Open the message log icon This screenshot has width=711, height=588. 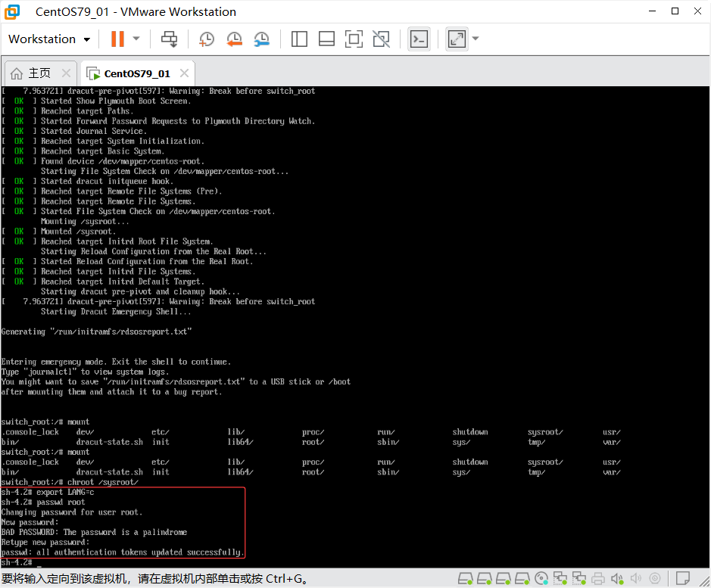coord(682,578)
